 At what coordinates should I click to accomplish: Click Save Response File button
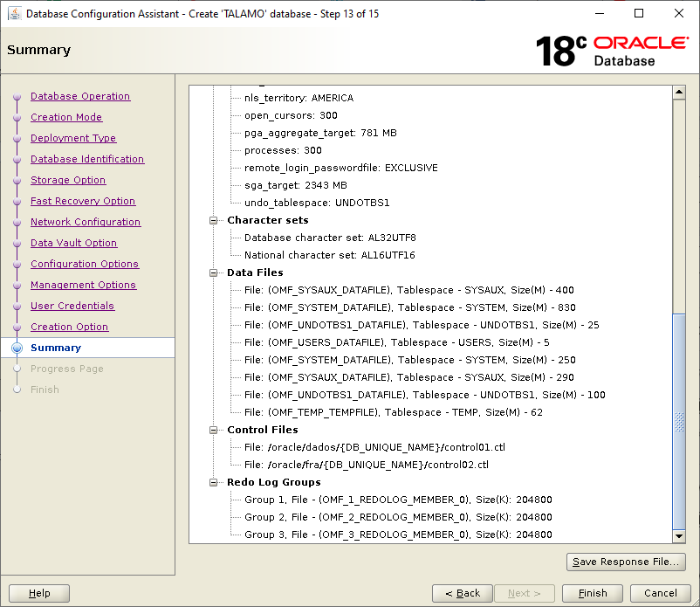click(x=626, y=562)
